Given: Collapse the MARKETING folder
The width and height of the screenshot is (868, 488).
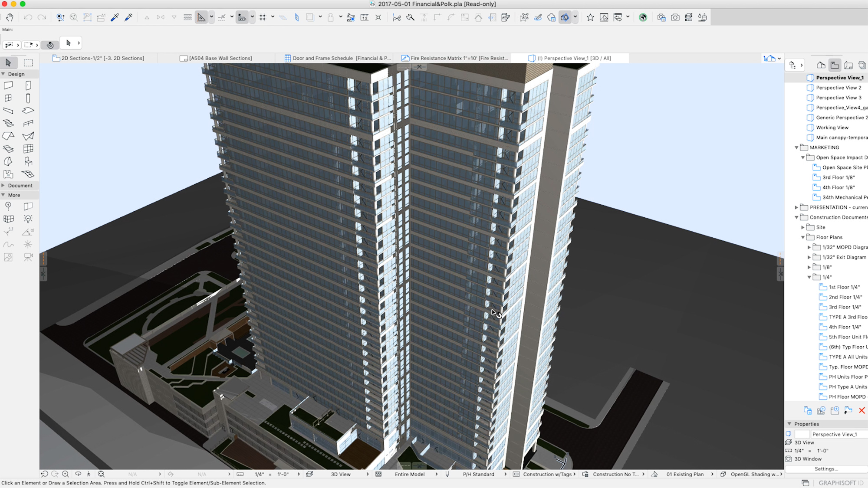Looking at the screenshot, I should pyautogui.click(x=796, y=147).
